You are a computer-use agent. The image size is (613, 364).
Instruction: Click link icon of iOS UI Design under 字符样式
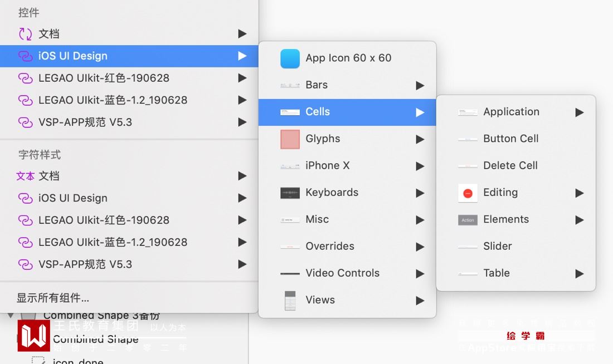26,198
